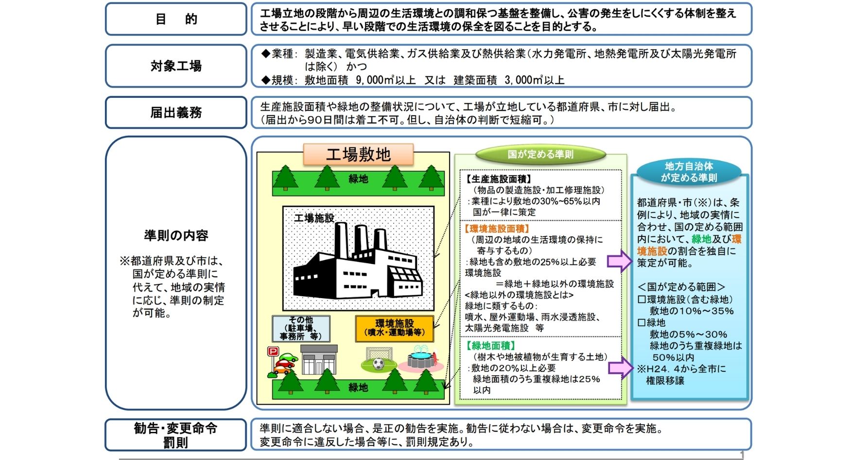Click the orange 【環境施設面積】 heading

pos(496,229)
